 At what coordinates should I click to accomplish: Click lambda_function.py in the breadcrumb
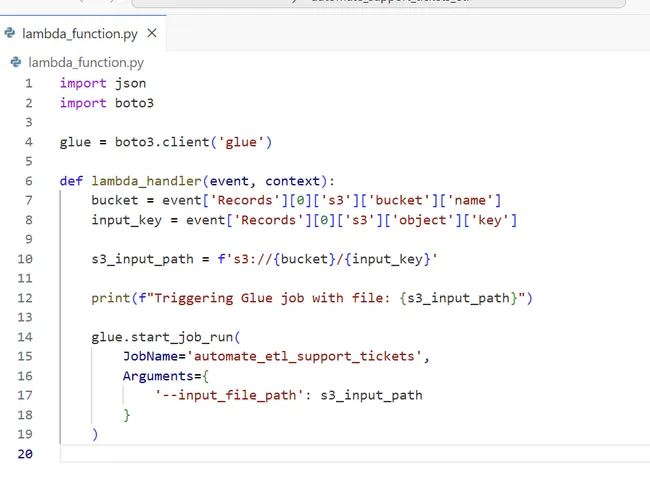click(86, 63)
